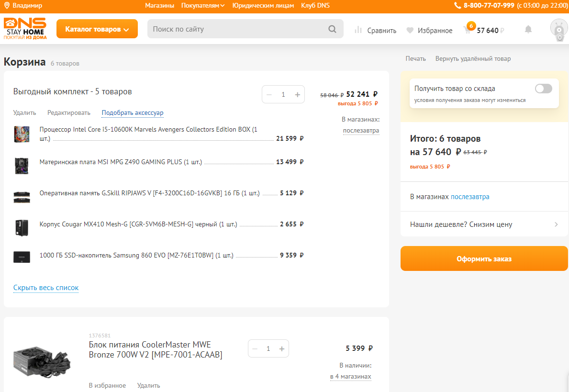Toggle "Получить товар со склада" switch
The height and width of the screenshot is (392, 569).
[543, 89]
